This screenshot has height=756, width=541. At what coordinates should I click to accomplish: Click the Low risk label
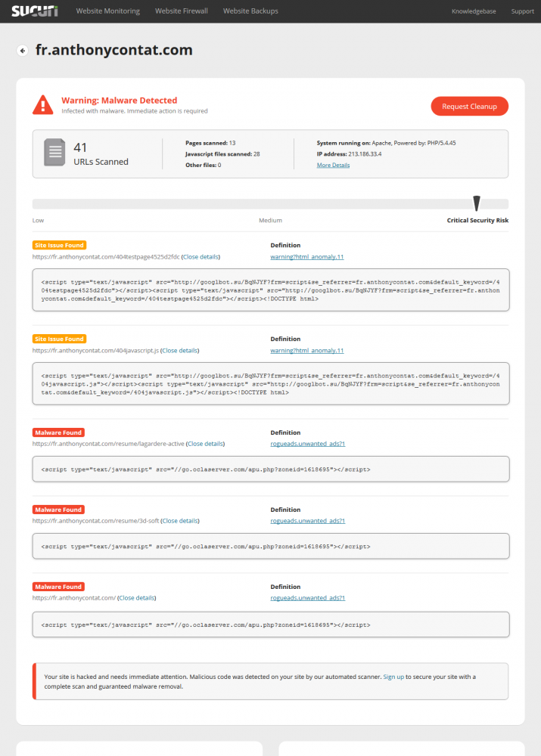[x=38, y=220]
